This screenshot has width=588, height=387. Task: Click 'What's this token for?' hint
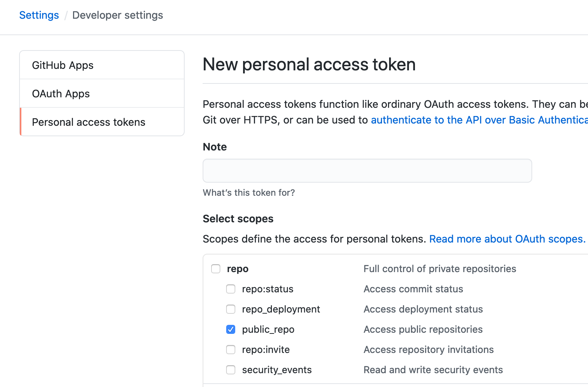[249, 193]
